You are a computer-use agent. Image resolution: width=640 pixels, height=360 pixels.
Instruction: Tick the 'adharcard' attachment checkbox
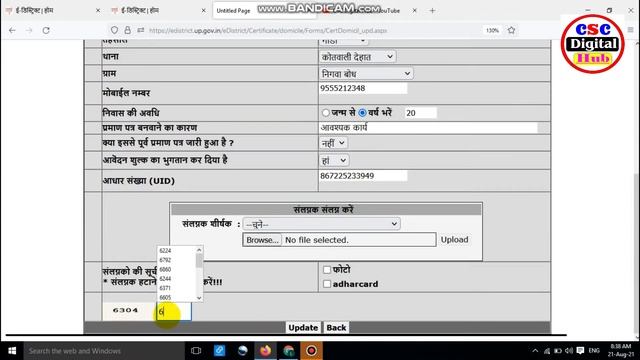(x=327, y=284)
